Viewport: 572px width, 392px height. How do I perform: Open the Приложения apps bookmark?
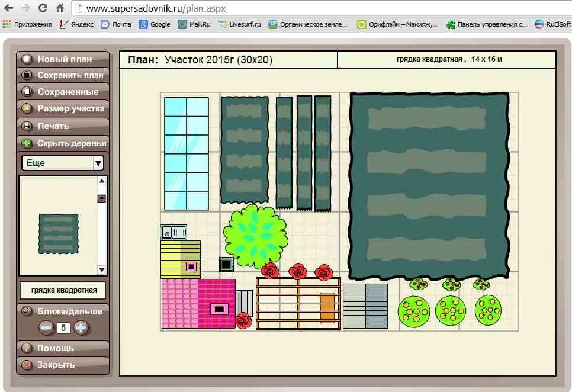pyautogui.click(x=27, y=24)
